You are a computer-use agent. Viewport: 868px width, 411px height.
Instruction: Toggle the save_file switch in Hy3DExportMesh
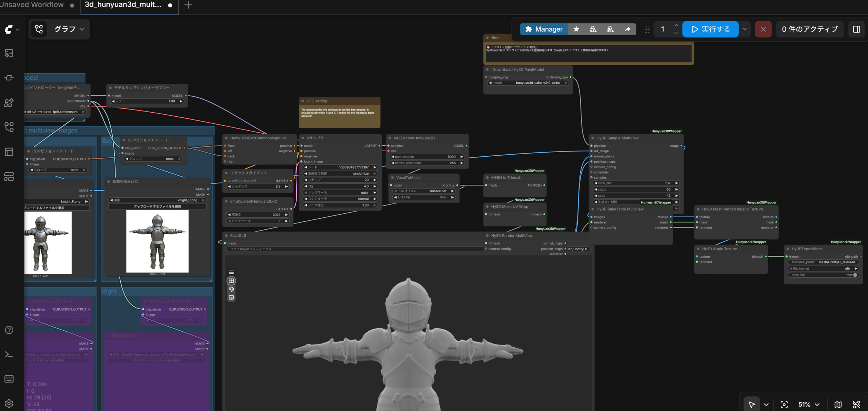coord(854,275)
